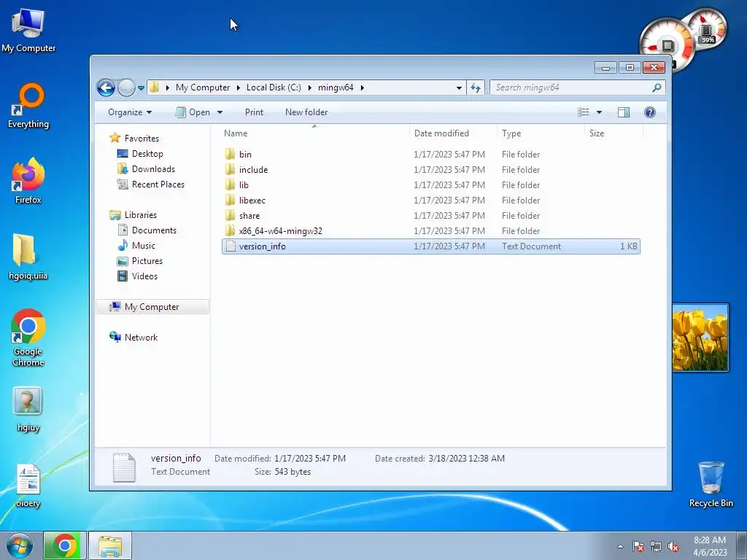The width and height of the screenshot is (747, 560).
Task: Refresh the mingw64 folder view
Action: [476, 87]
